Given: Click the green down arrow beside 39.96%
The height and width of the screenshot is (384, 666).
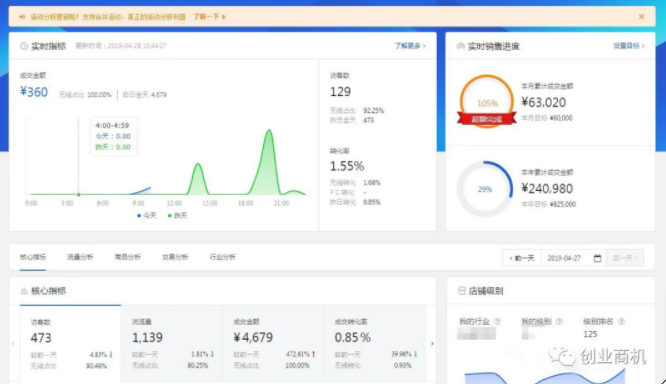Looking at the screenshot, I should pyautogui.click(x=415, y=354).
